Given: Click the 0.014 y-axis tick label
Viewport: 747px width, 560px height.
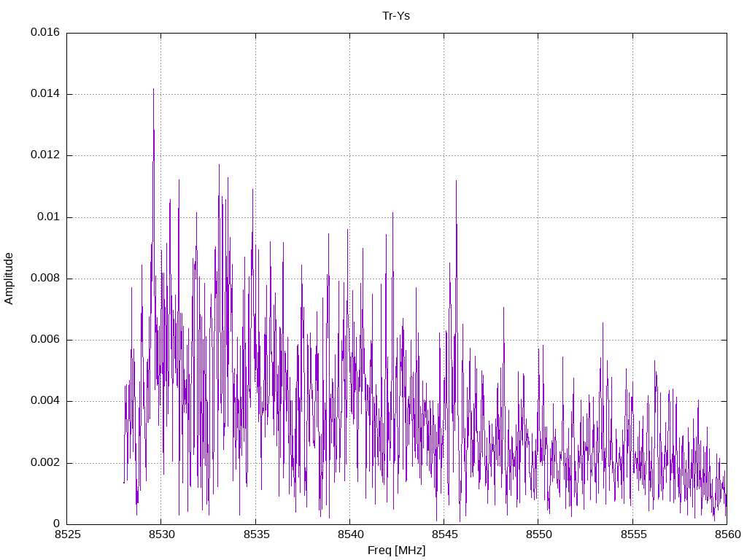Looking at the screenshot, I should click(45, 94).
